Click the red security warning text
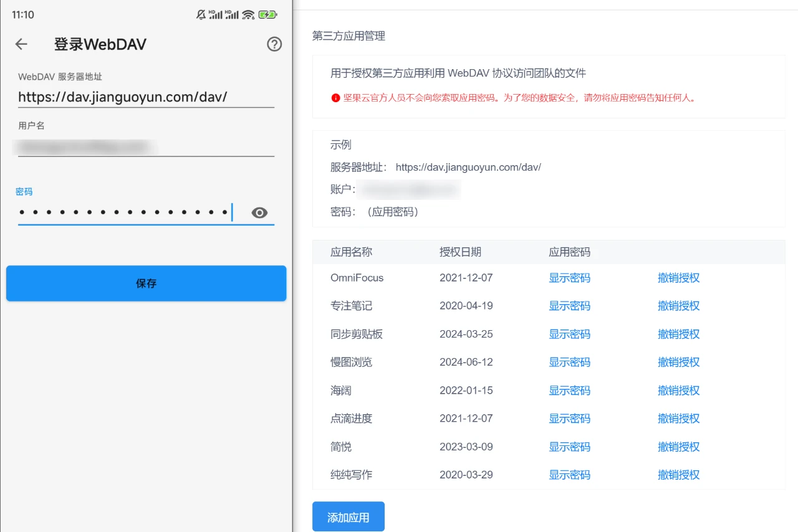 tap(519, 98)
